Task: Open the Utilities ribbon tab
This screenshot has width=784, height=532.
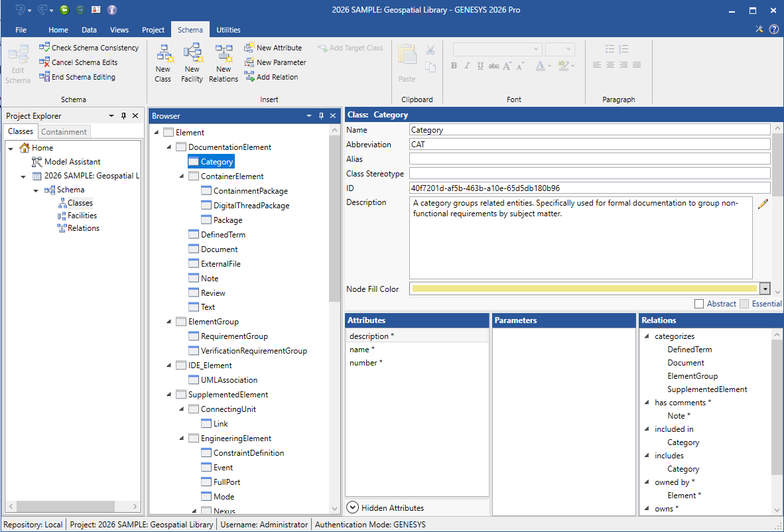Action: 228,30
